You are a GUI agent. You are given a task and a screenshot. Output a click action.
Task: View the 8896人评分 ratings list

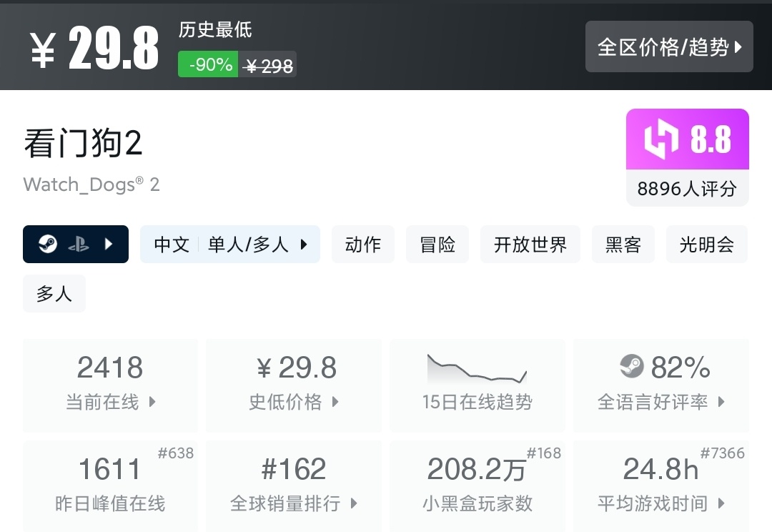(x=686, y=189)
